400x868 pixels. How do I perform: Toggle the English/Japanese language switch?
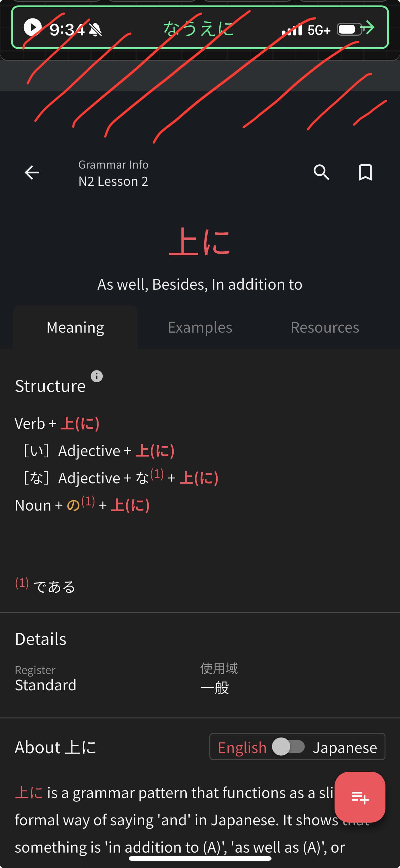click(x=288, y=747)
